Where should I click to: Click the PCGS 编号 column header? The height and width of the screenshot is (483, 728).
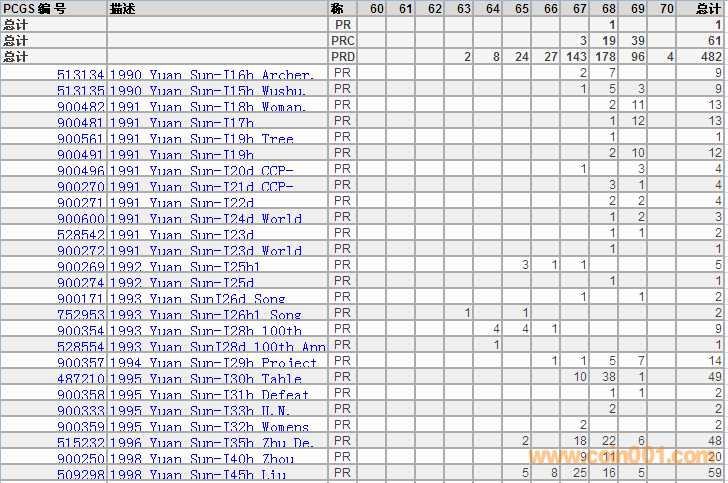(x=35, y=8)
